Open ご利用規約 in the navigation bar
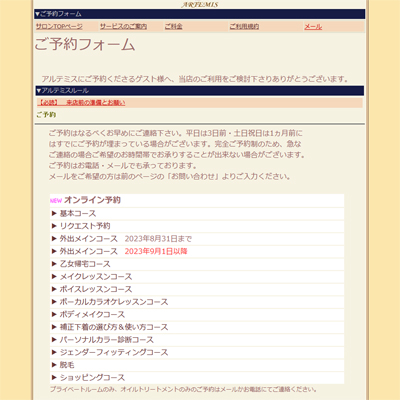400x400 pixels. tap(244, 26)
